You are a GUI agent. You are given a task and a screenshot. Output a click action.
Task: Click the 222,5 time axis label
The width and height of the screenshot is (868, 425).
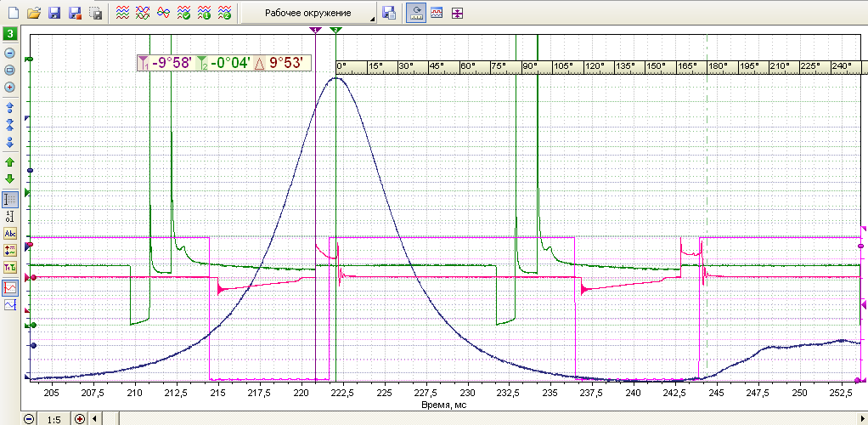click(x=343, y=393)
